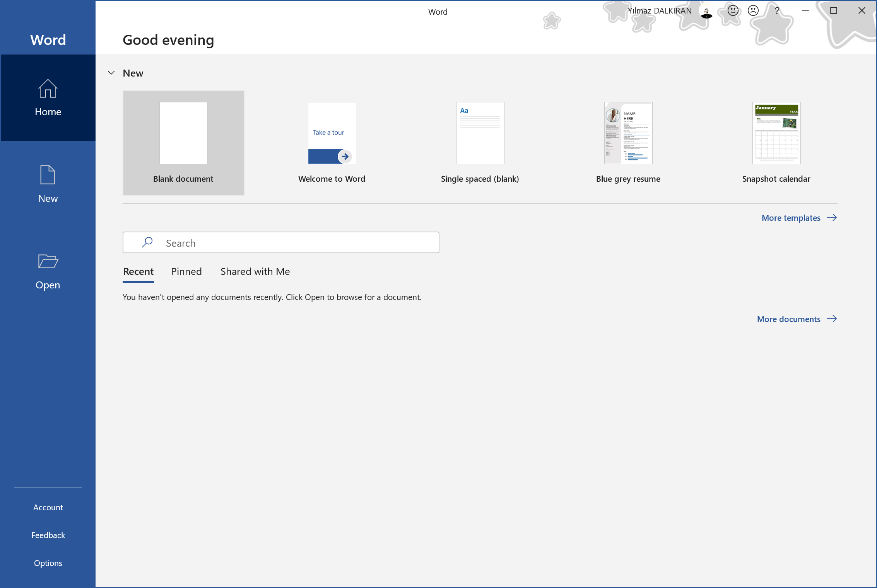The height and width of the screenshot is (588, 877).
Task: Switch to the Shared with Me tab
Action: [x=255, y=270]
